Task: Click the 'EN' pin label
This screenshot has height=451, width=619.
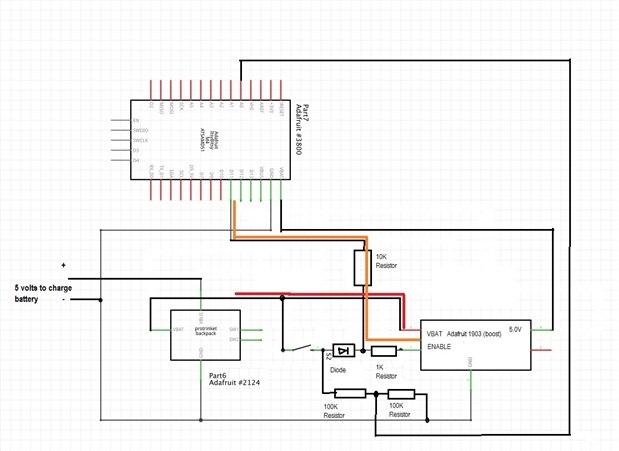Action: click(x=136, y=120)
